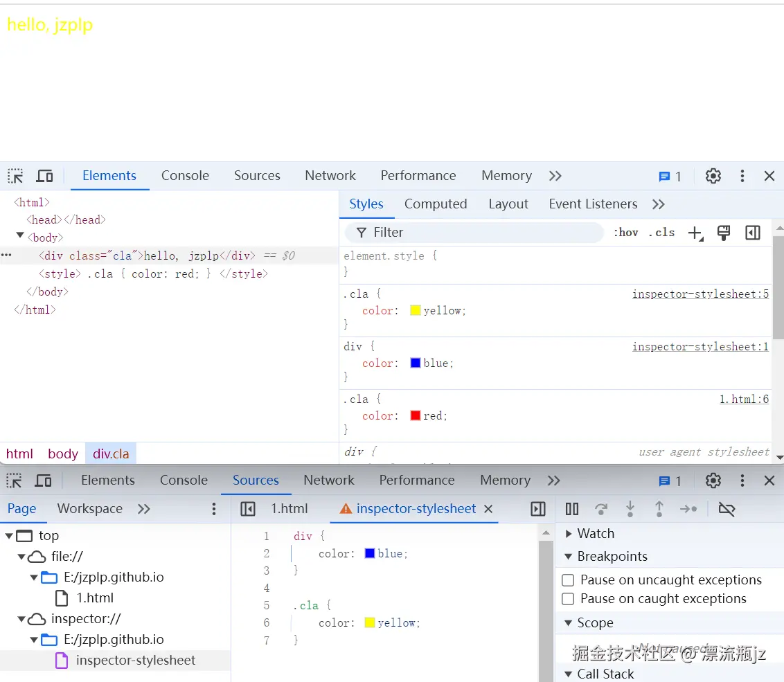
Task: Open settings gear in upper DevTools
Action: pos(713,176)
